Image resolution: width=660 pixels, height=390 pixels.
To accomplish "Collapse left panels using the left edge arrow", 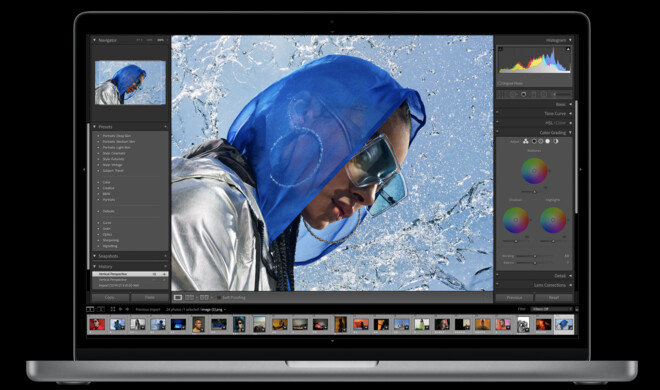I will pos(84,170).
